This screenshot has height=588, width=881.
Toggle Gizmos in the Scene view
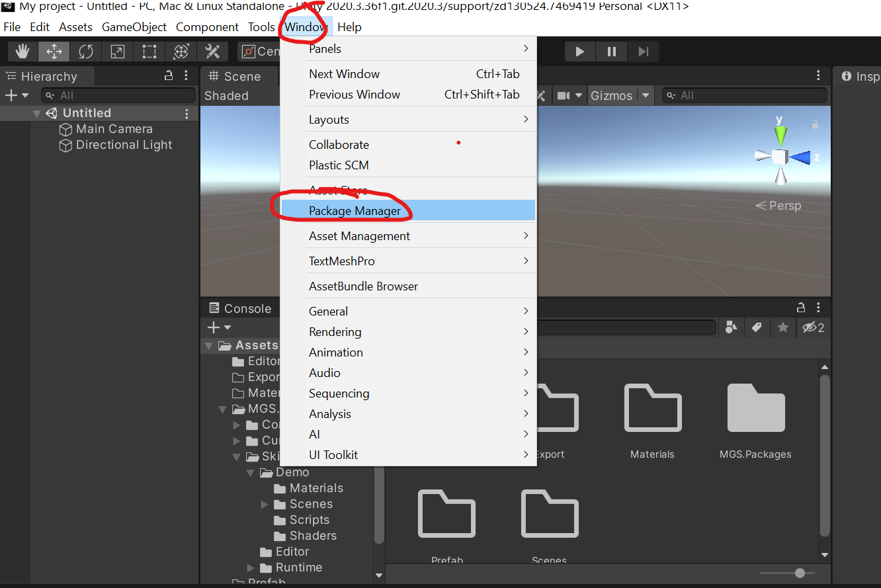(611, 95)
